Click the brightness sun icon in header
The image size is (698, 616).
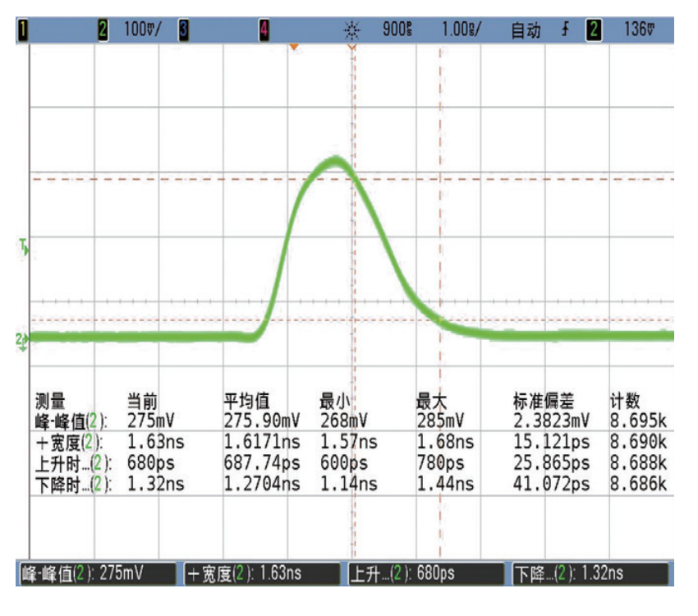click(352, 31)
